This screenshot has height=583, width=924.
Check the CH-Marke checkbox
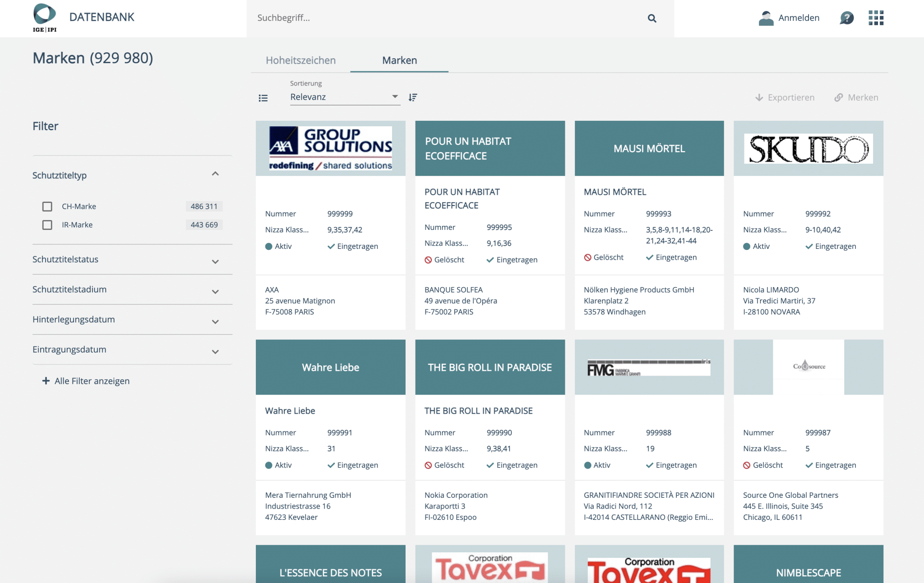point(47,207)
